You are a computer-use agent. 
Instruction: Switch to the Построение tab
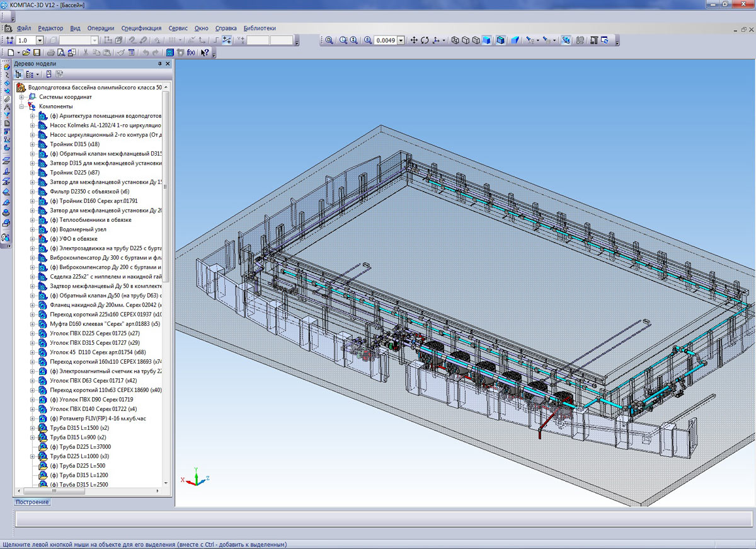tap(32, 502)
